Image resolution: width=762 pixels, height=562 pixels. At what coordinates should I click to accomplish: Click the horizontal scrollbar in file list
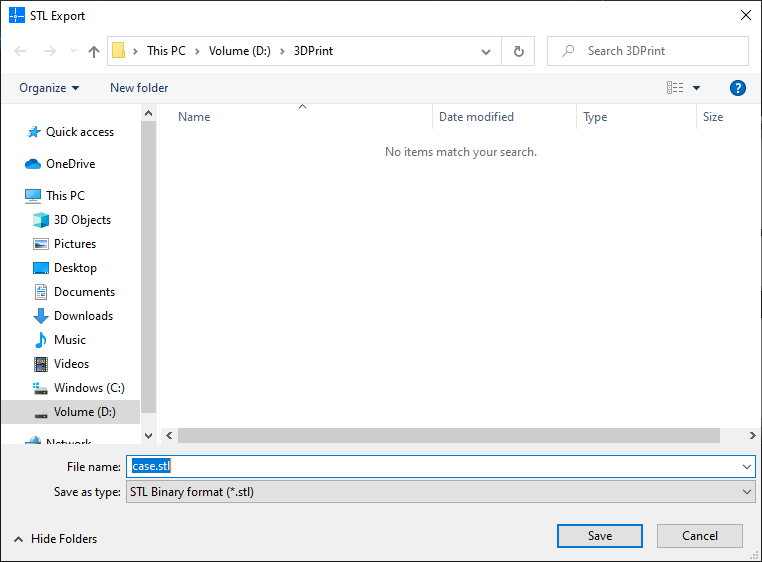448,436
